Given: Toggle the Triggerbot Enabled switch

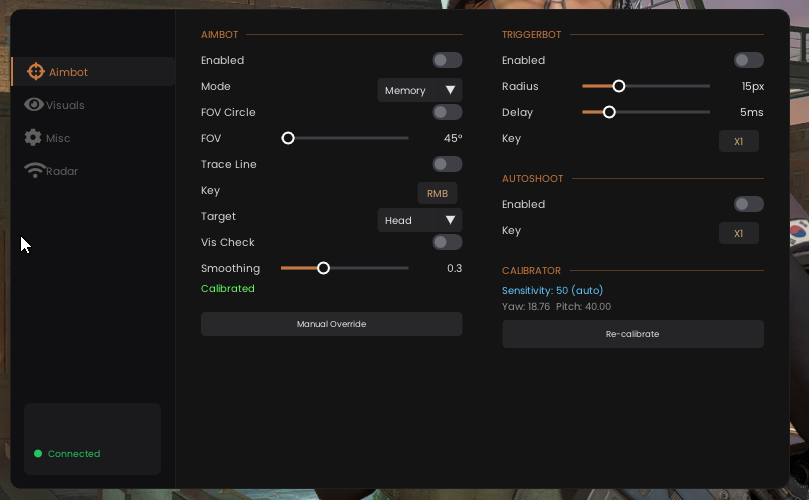Looking at the screenshot, I should [x=749, y=60].
